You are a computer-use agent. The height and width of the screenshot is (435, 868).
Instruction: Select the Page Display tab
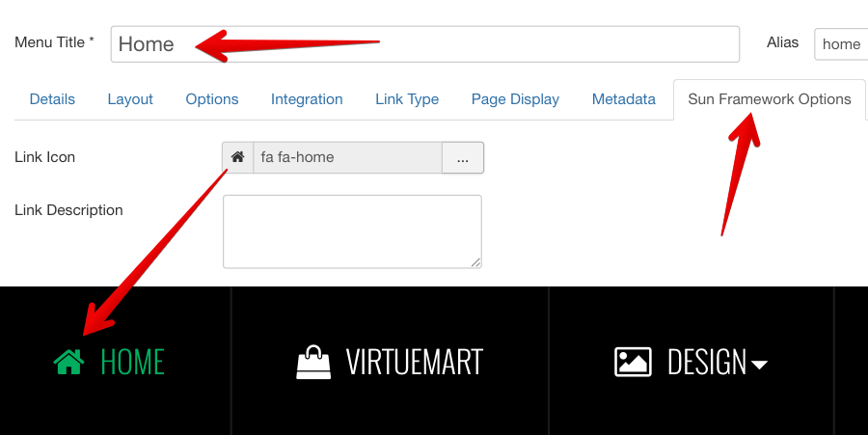(515, 99)
